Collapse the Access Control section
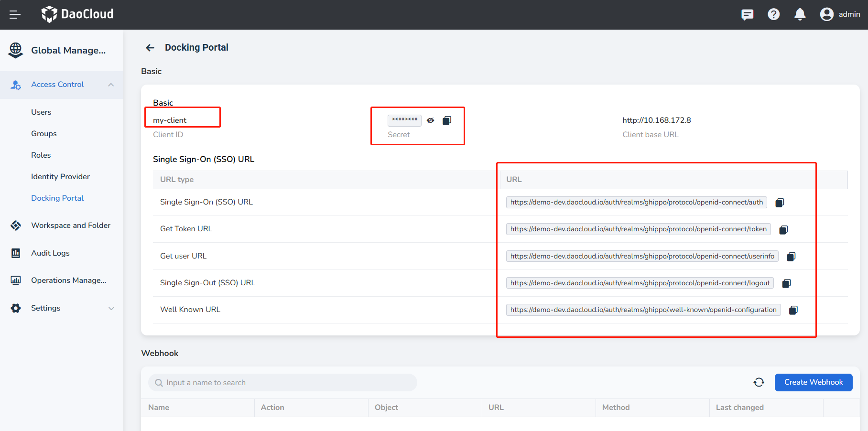Viewport: 868px width, 431px height. point(111,85)
